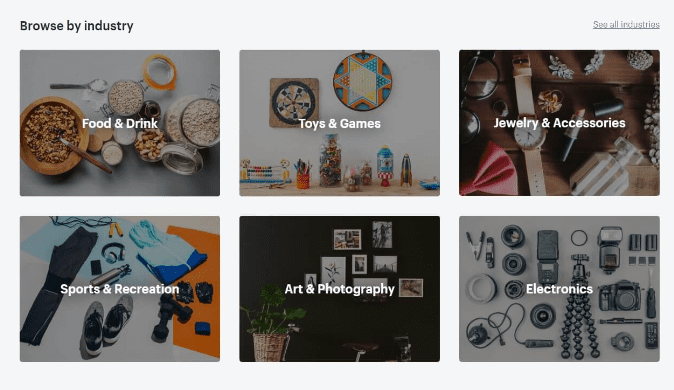Click the Sports & Recreation text label
This screenshot has width=674, height=390.
119,289
